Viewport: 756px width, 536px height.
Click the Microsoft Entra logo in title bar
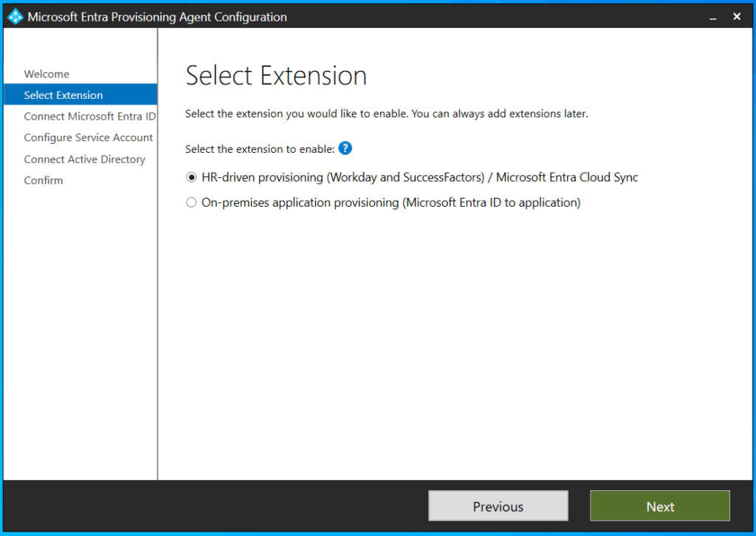click(x=15, y=16)
